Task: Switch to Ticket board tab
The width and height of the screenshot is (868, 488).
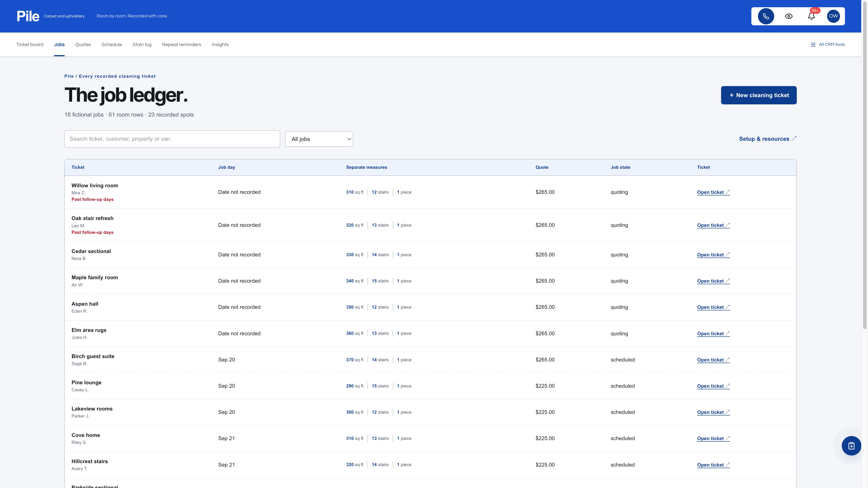Action: click(30, 45)
